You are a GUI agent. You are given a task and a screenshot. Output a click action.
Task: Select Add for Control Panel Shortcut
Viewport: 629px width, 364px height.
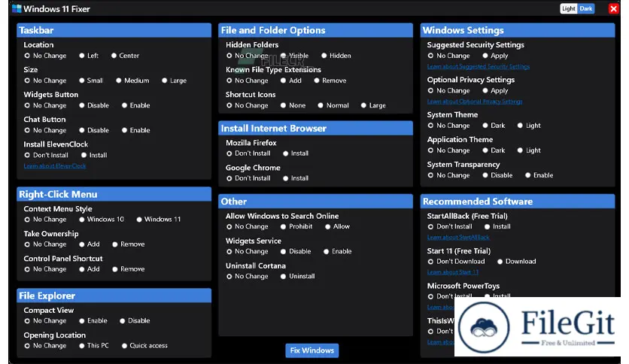[x=90, y=269]
